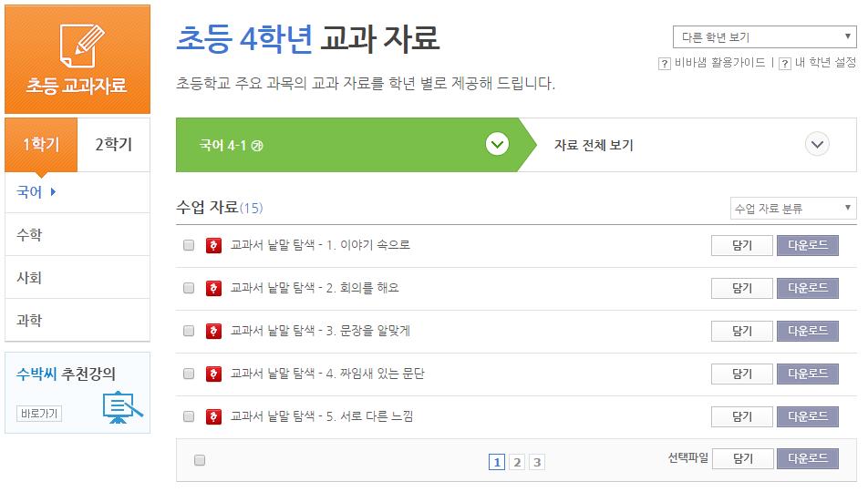The width and height of the screenshot is (868, 492).
Task: Go to page 2 of the list
Action: (517, 462)
